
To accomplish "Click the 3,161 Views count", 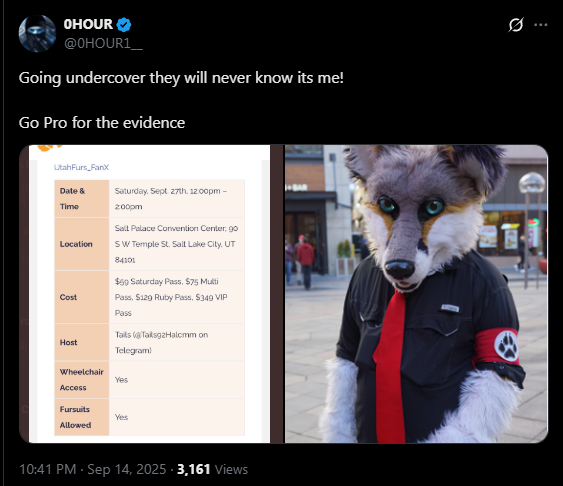I will point(212,469).
